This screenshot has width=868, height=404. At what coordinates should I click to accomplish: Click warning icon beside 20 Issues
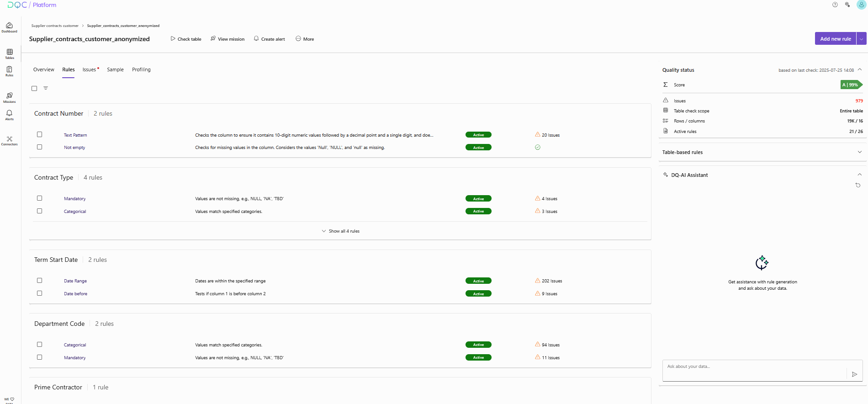point(538,135)
